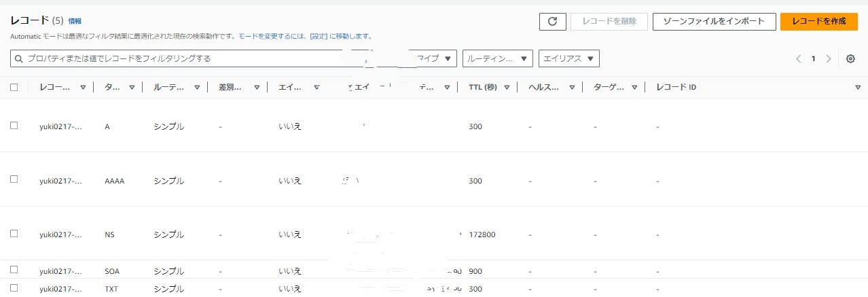Open the type filter dropdown
868x297 pixels.
click(x=435, y=59)
